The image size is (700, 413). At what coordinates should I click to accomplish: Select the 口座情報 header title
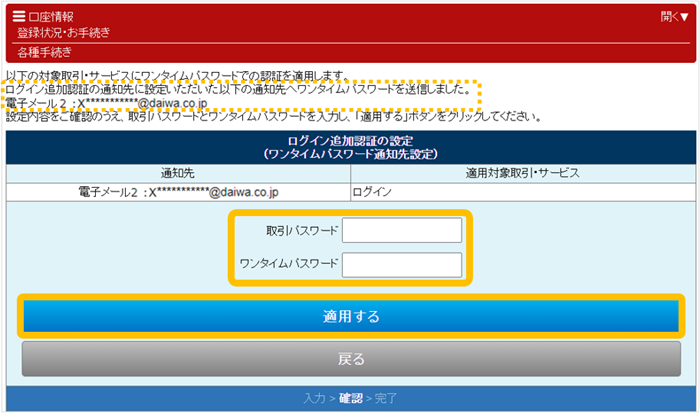51,17
